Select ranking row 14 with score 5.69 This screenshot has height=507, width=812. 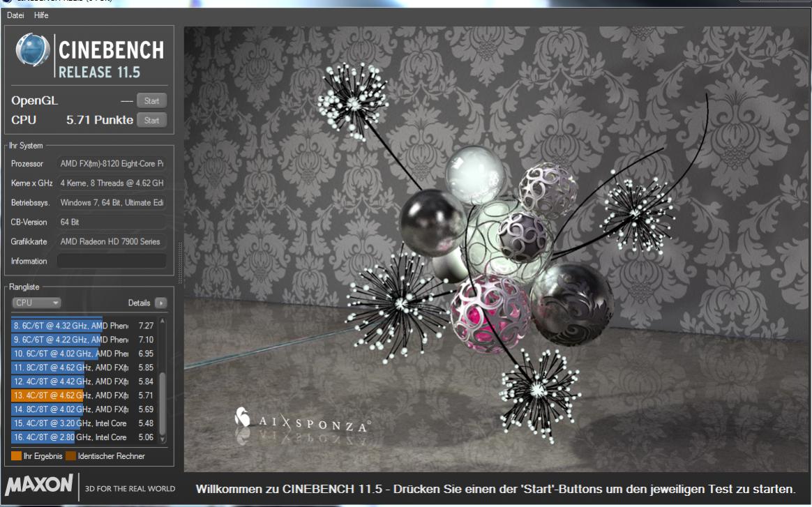pos(84,409)
